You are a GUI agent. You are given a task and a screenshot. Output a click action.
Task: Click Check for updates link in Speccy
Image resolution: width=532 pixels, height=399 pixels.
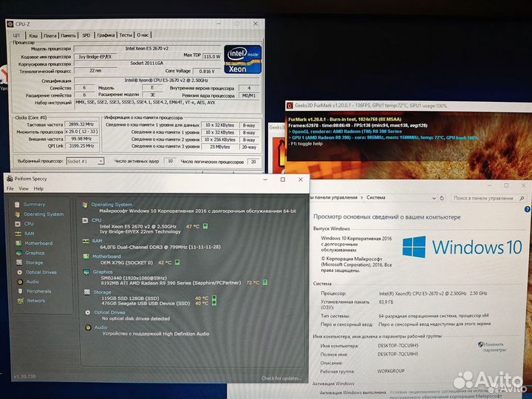tap(282, 378)
